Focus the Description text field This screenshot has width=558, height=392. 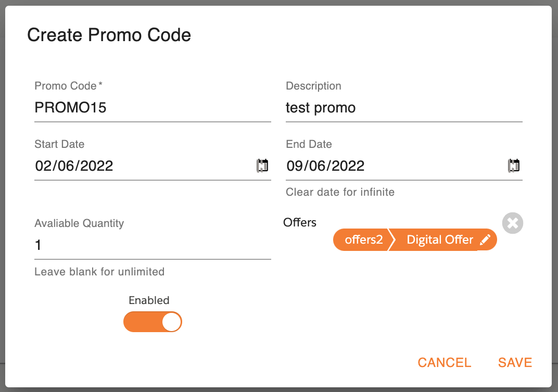coord(403,108)
